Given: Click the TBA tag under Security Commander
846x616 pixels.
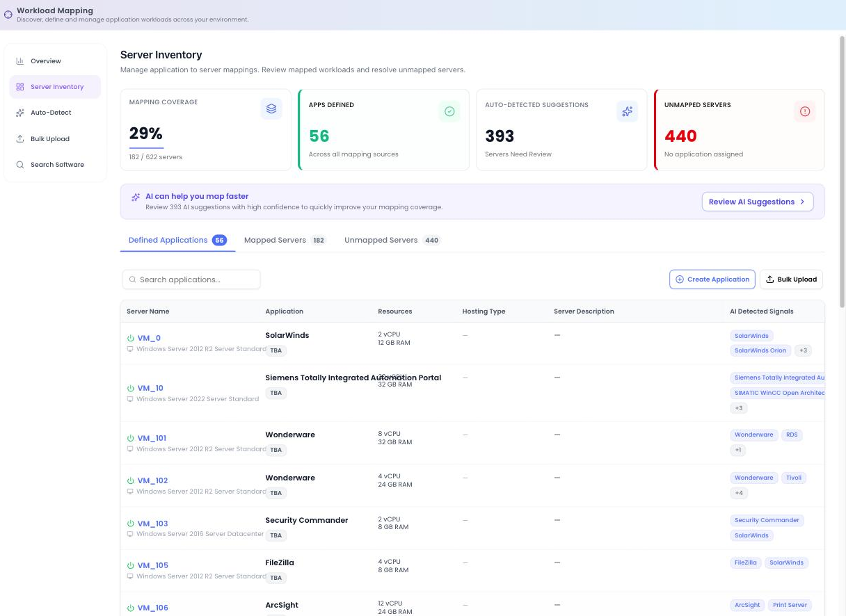Looking at the screenshot, I should pos(276,535).
